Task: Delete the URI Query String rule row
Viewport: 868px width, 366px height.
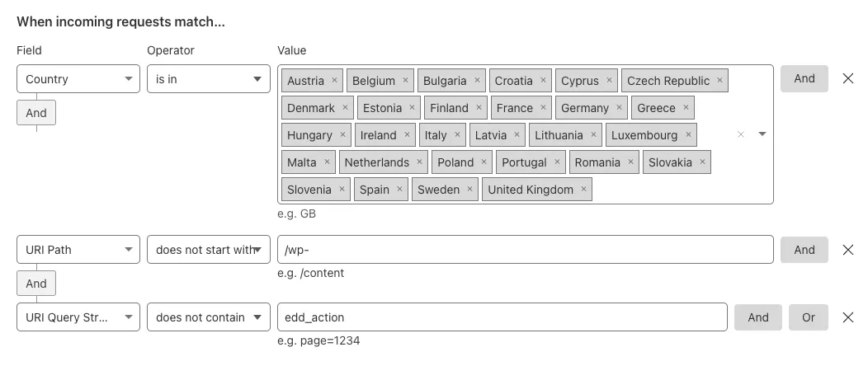Action: coord(847,317)
